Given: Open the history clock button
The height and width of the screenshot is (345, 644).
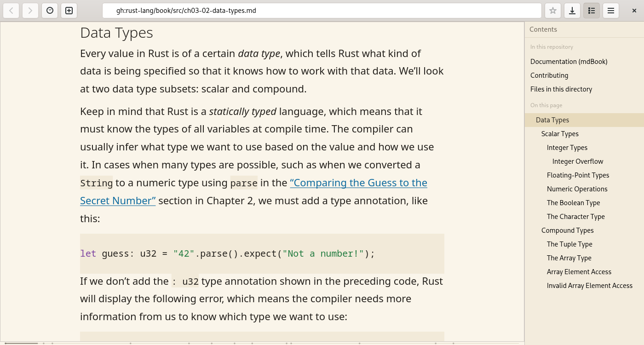Looking at the screenshot, I should point(50,11).
